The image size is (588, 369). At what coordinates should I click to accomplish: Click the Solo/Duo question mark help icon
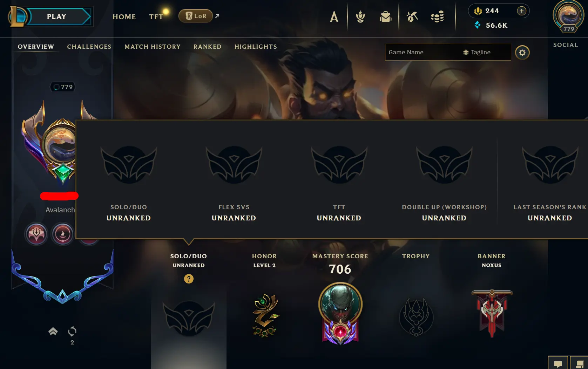tap(189, 279)
